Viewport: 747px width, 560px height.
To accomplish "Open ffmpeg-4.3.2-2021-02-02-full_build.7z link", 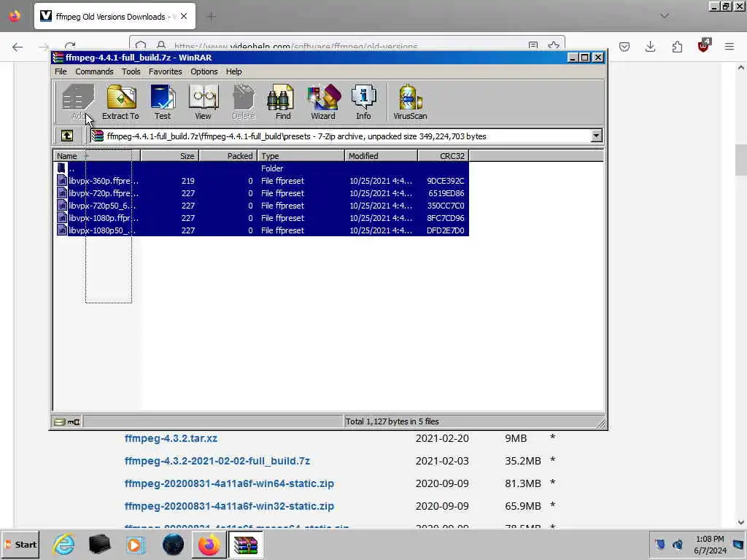I will click(x=217, y=461).
